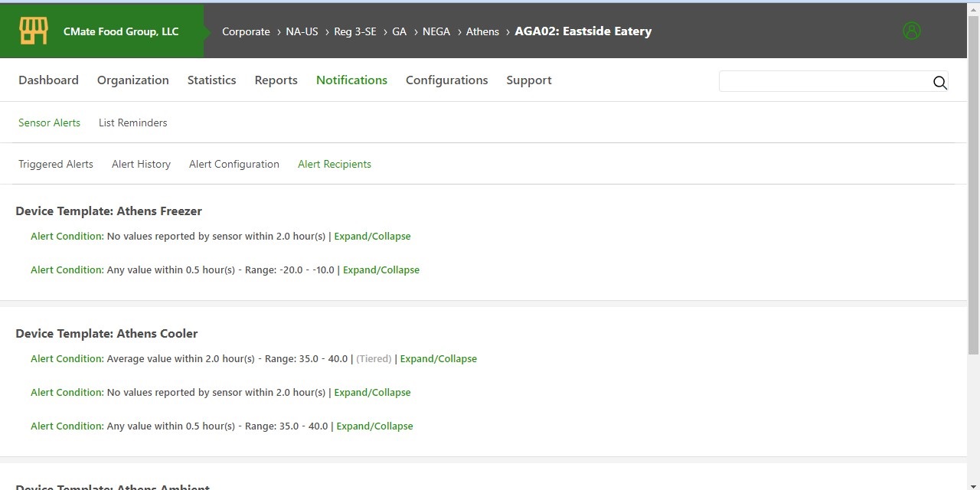Open the Configurations menu
980x490 pixels.
click(446, 80)
